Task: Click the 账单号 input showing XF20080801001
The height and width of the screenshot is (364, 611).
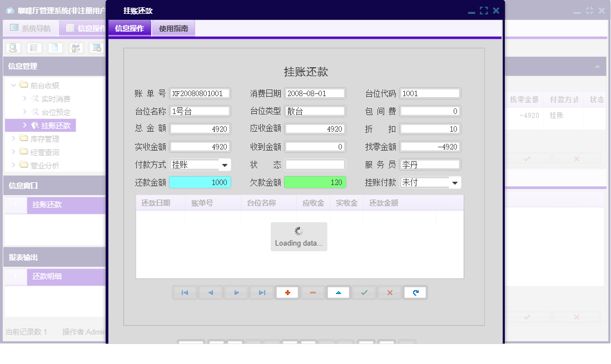Action: click(x=199, y=93)
